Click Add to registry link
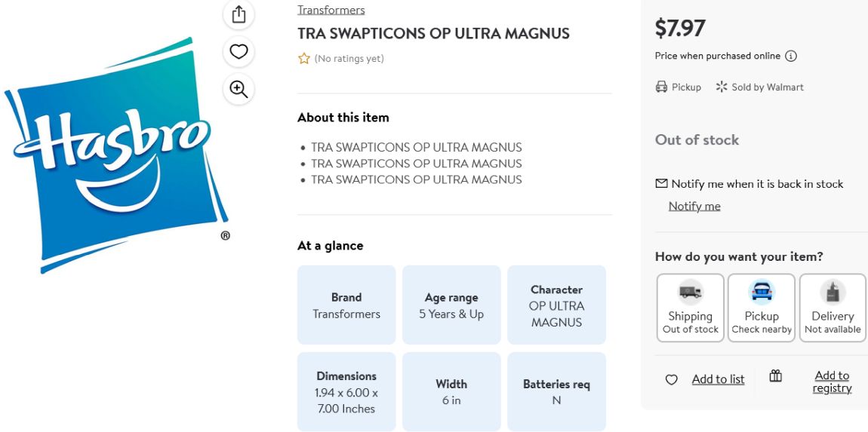Screen dimensions: 868x432 tap(832, 381)
